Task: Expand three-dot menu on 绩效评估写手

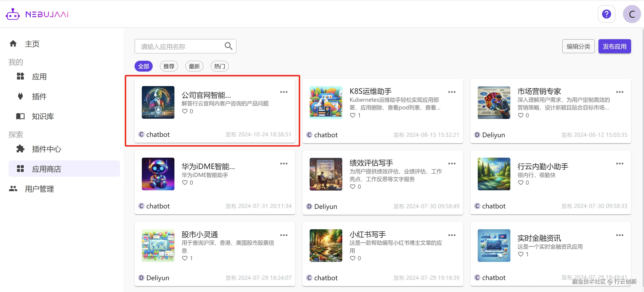Action: 451,164
